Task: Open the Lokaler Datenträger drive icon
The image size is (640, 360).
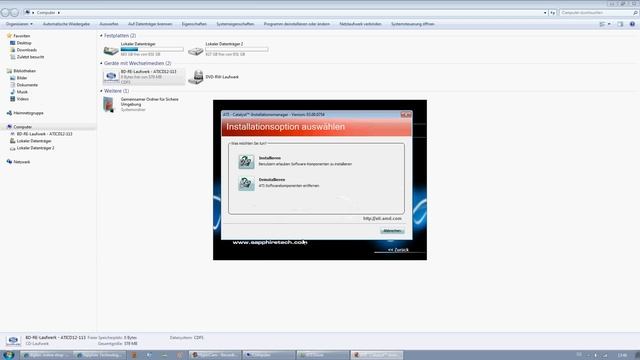Action: tap(111, 50)
